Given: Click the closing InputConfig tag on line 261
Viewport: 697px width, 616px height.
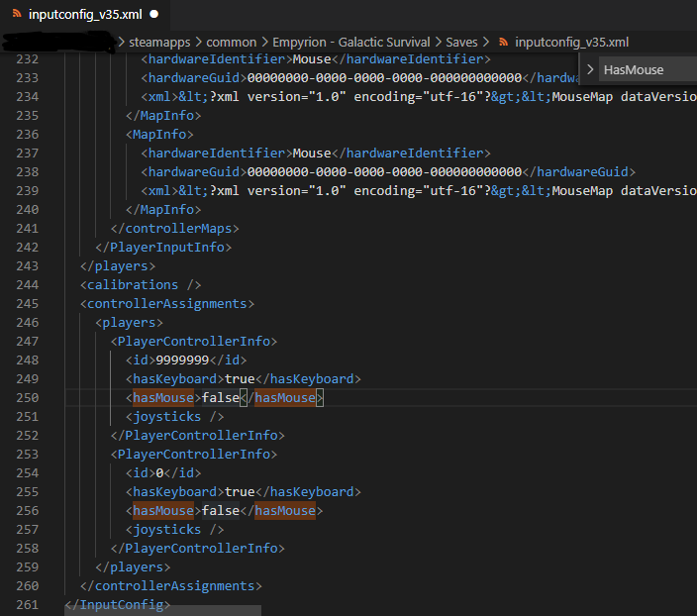Looking at the screenshot, I should click(x=117, y=604).
